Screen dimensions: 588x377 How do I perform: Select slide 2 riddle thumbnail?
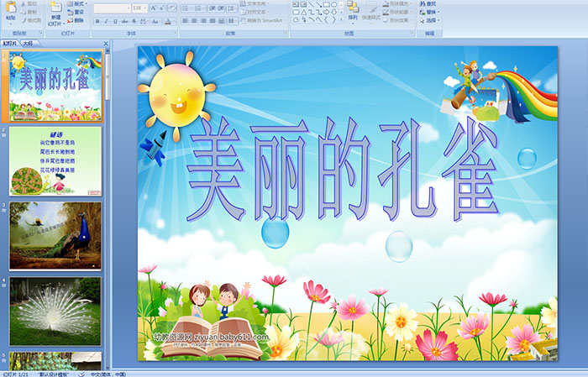(55, 161)
